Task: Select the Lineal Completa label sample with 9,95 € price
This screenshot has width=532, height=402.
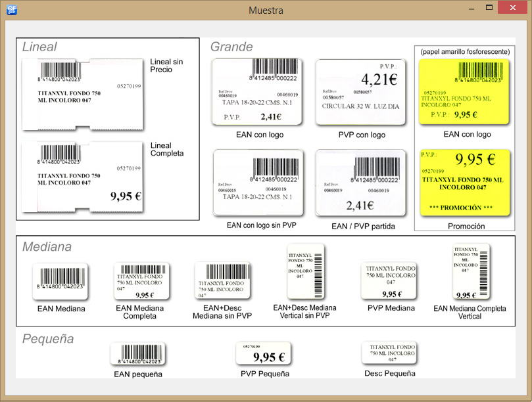Action: click(82, 177)
